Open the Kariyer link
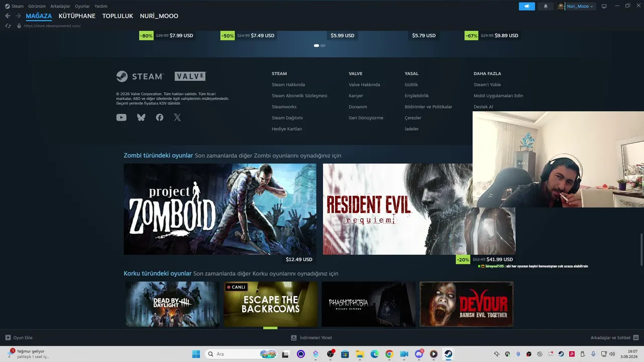The width and height of the screenshot is (644, 362). tap(356, 96)
